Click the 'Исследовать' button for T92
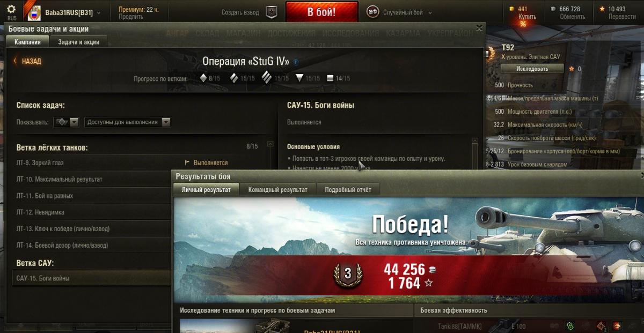The image size is (644, 333). pyautogui.click(x=532, y=69)
